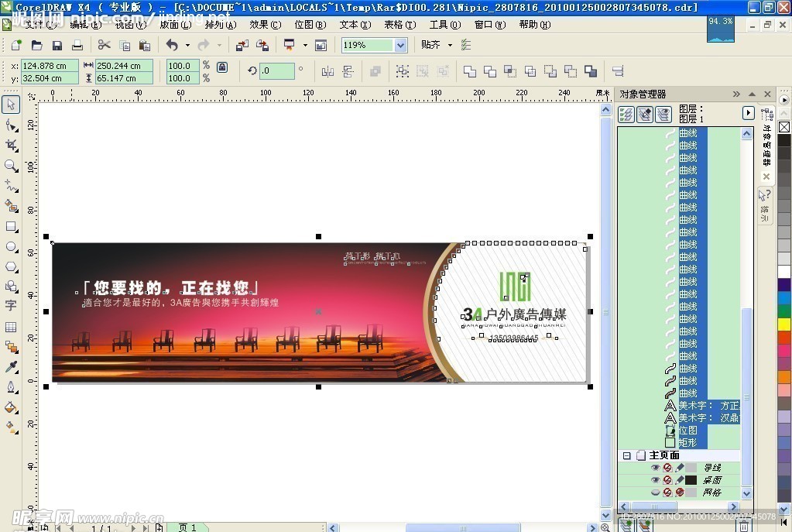
Task: Open Object Manager flyout options arrow
Action: (x=748, y=112)
